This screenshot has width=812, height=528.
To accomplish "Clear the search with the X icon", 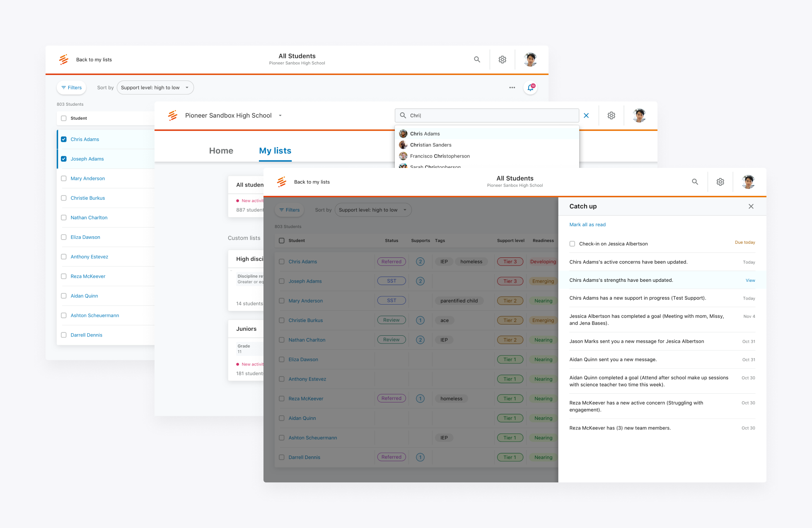I will pyautogui.click(x=586, y=115).
